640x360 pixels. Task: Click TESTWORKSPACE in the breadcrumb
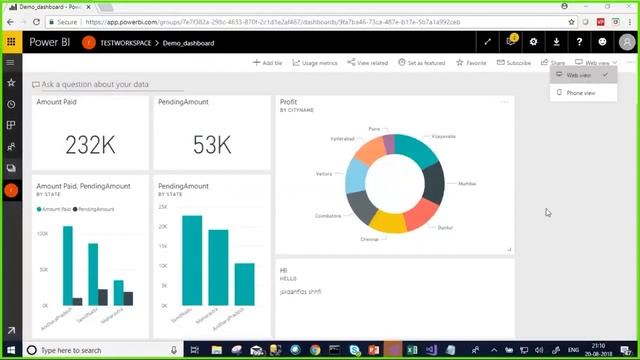pyautogui.click(x=126, y=43)
